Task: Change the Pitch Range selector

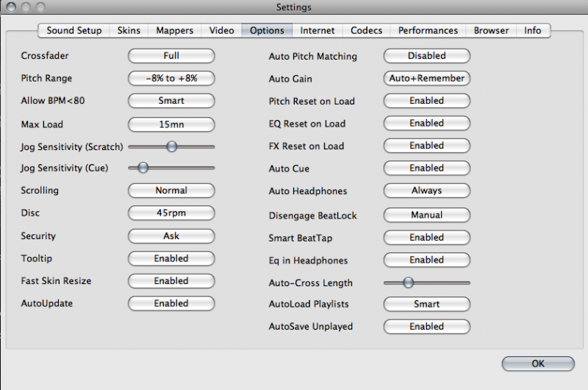Action: (x=171, y=78)
